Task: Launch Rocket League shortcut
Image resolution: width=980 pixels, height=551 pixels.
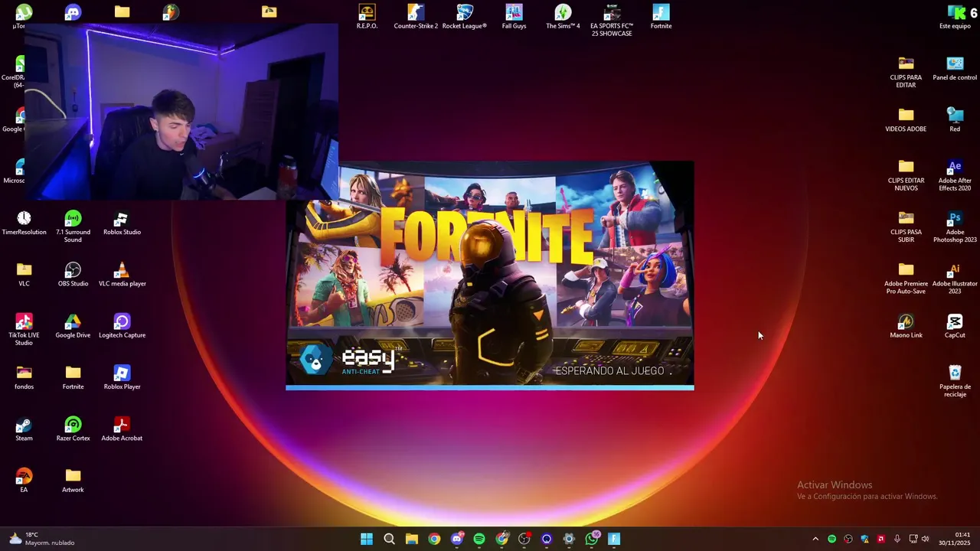Action: pyautogui.click(x=465, y=16)
